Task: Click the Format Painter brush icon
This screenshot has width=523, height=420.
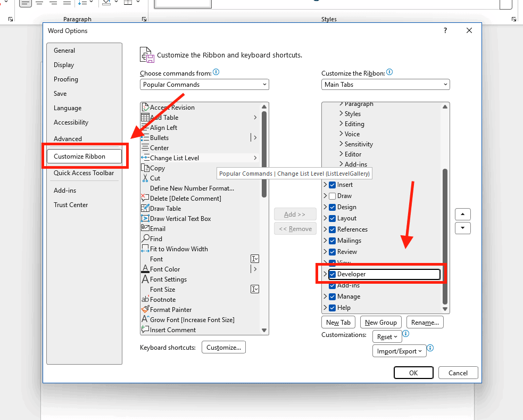Action: pos(145,310)
